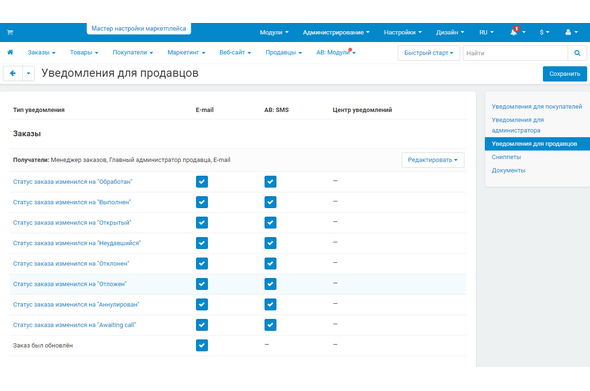Toggle E-mail checkbox for "Отложен" status
Image resolution: width=590 pixels, height=391 pixels.
point(202,284)
